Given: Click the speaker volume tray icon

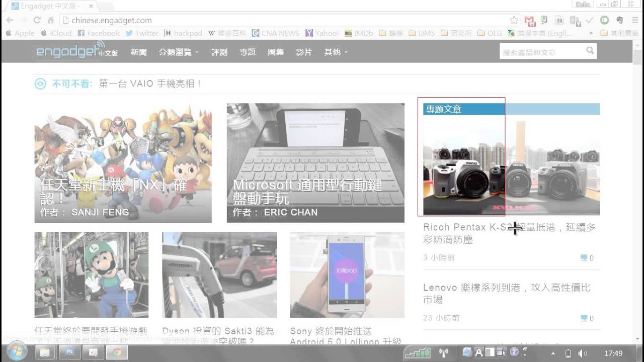Looking at the screenshot, I should pos(583,353).
